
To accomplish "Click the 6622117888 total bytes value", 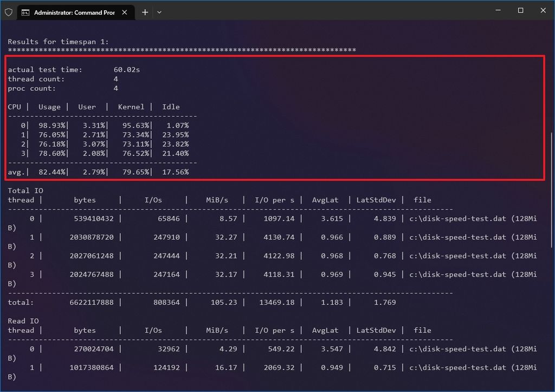I will (x=92, y=302).
